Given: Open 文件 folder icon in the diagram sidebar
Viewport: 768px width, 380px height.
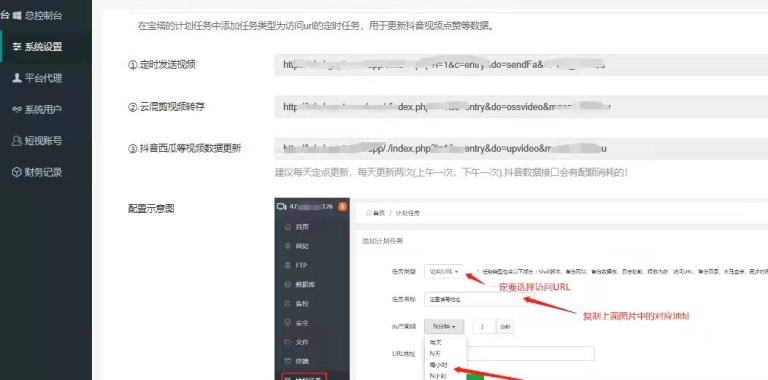Looking at the screenshot, I should click(288, 342).
